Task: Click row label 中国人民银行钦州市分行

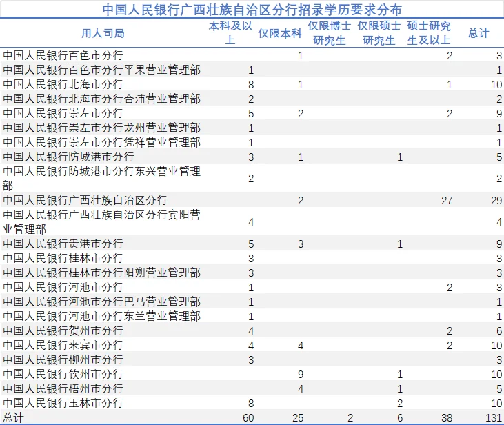Action: point(63,374)
